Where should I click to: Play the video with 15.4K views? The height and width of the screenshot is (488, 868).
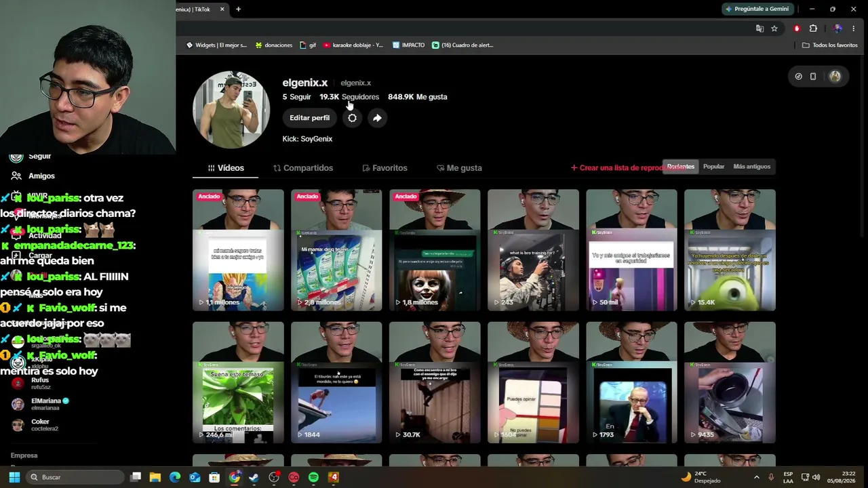(x=730, y=250)
